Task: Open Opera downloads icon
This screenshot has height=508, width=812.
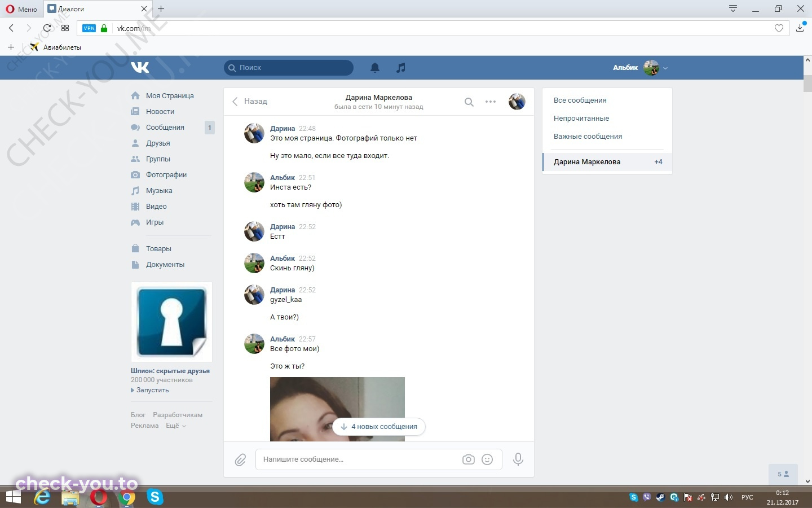Action: [800, 28]
